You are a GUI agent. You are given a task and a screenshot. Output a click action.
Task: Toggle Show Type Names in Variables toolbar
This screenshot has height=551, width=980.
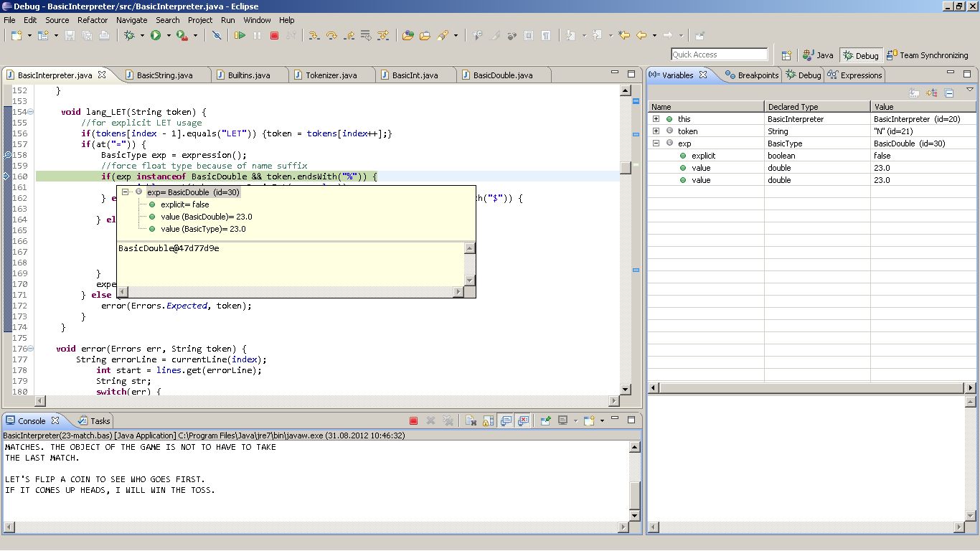coord(915,93)
